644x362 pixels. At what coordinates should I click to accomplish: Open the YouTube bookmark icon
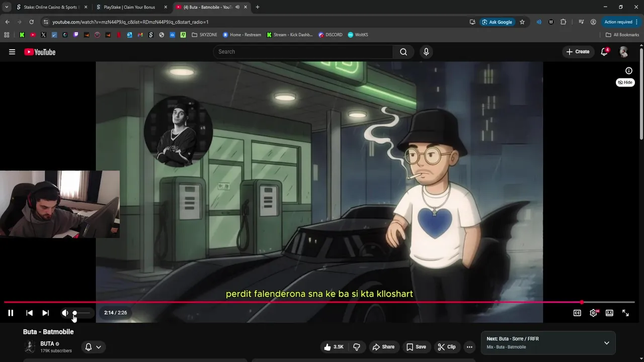click(33, 35)
